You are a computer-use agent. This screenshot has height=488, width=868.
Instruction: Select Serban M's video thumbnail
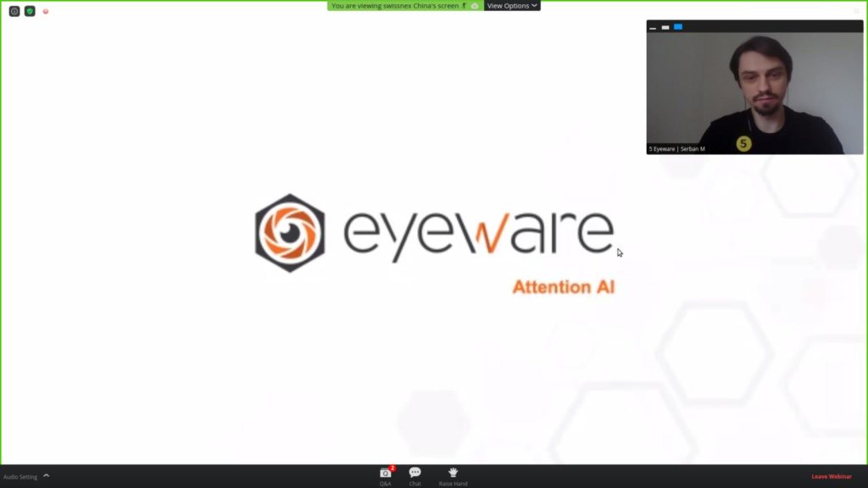[x=754, y=93]
